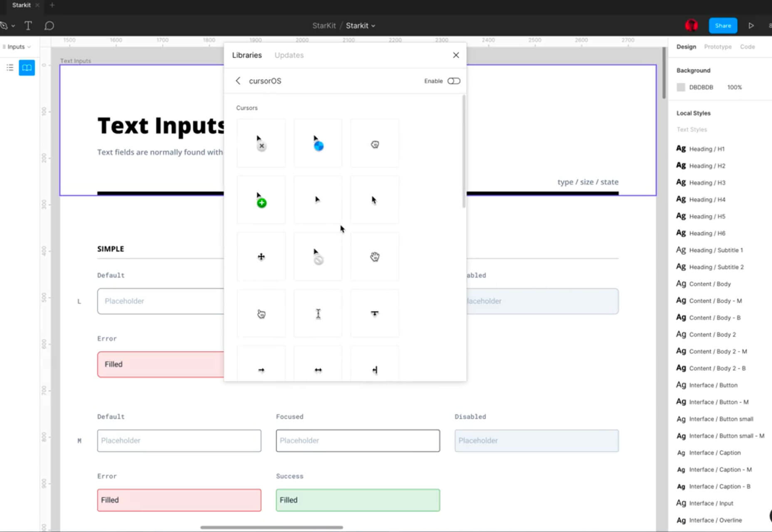This screenshot has height=532, width=772.
Task: Click the blue Share button
Action: pyautogui.click(x=723, y=26)
